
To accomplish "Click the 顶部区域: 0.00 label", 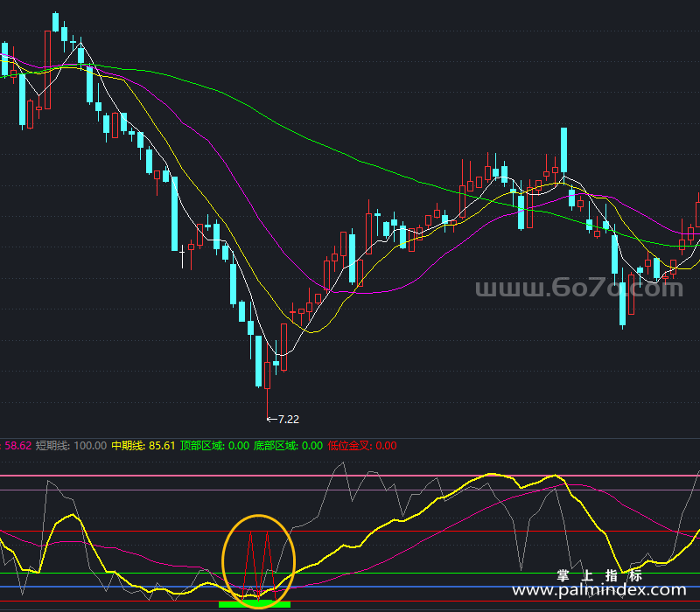I will [x=214, y=446].
